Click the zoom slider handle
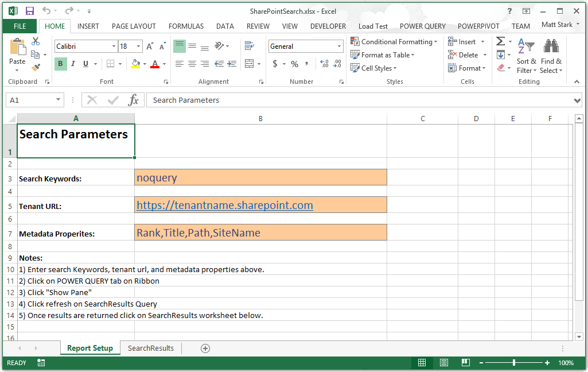588x372 pixels. pos(514,363)
